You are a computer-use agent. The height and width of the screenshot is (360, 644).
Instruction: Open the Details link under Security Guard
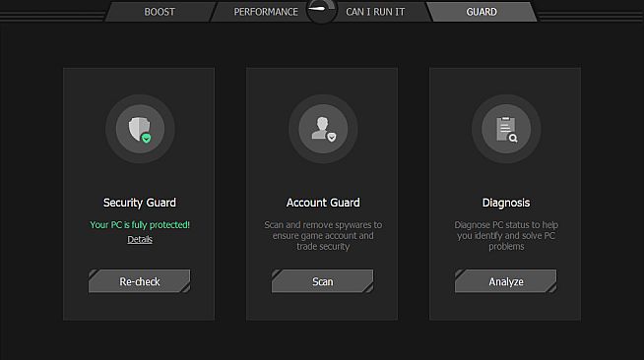tap(140, 239)
